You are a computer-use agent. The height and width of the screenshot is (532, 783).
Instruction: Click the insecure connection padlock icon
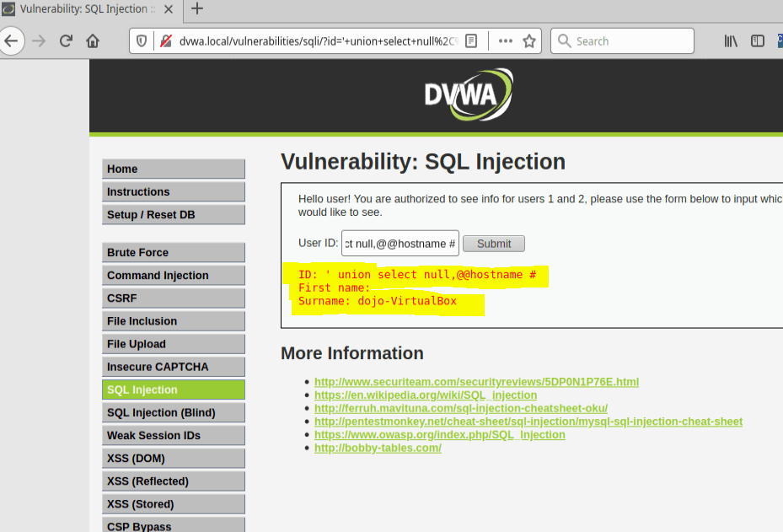[165, 41]
